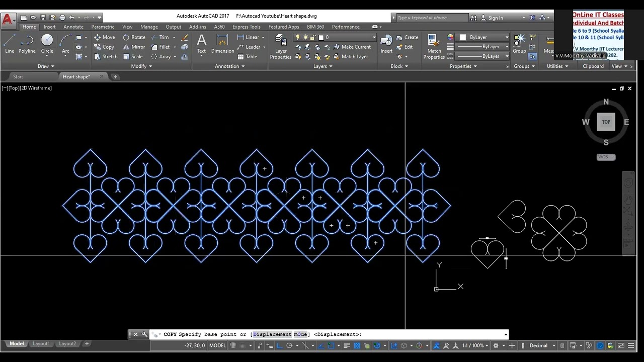The width and height of the screenshot is (644, 362).
Task: Click the Make Current layer button
Action: click(352, 47)
